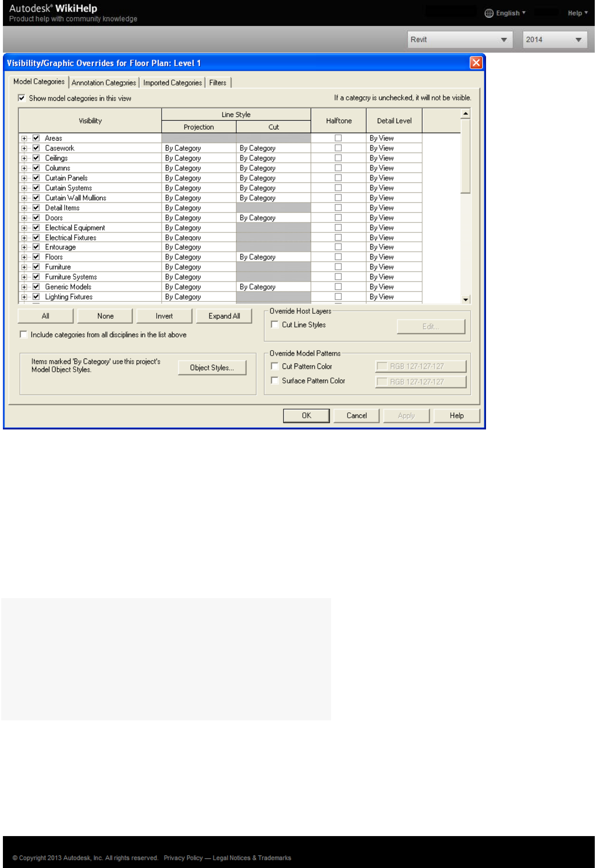The image size is (595, 868).
Task: Open the Privacy Policy link
Action: pyautogui.click(x=183, y=858)
